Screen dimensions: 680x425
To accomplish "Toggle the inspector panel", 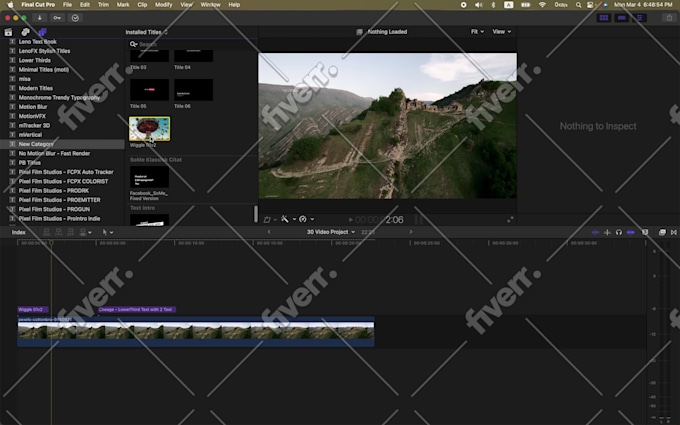I will [640, 18].
